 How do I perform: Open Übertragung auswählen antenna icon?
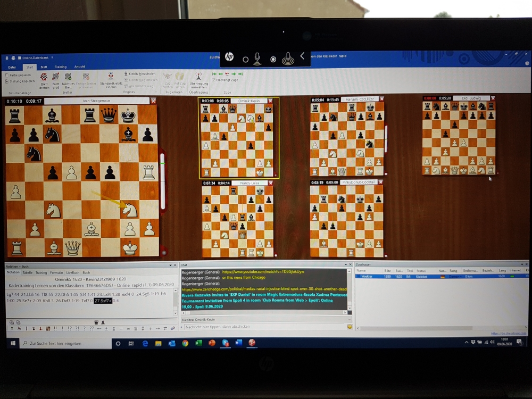(198, 78)
